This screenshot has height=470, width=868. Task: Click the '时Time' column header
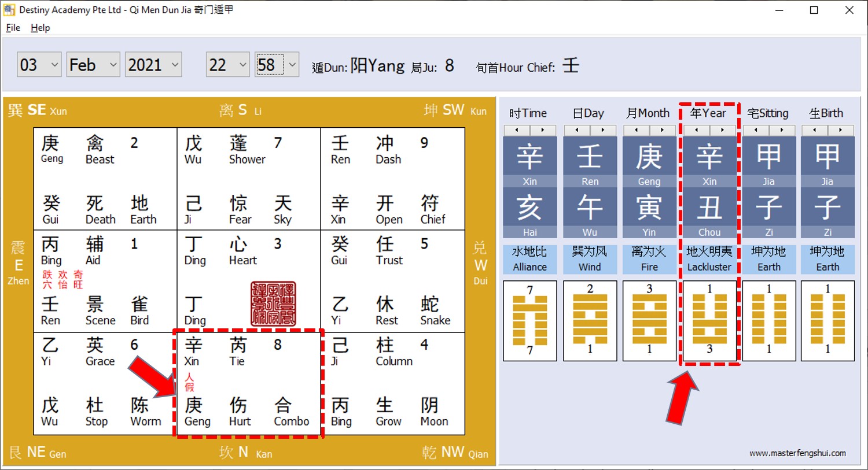[x=528, y=113]
